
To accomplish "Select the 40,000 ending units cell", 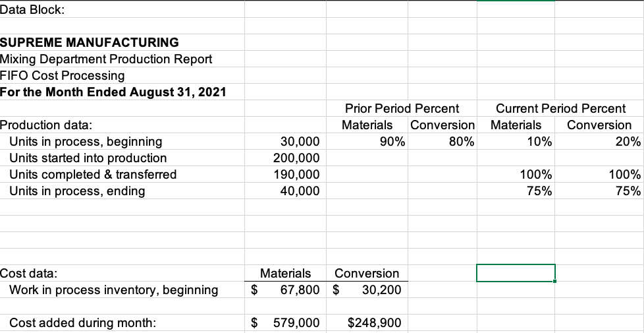I will [285, 191].
